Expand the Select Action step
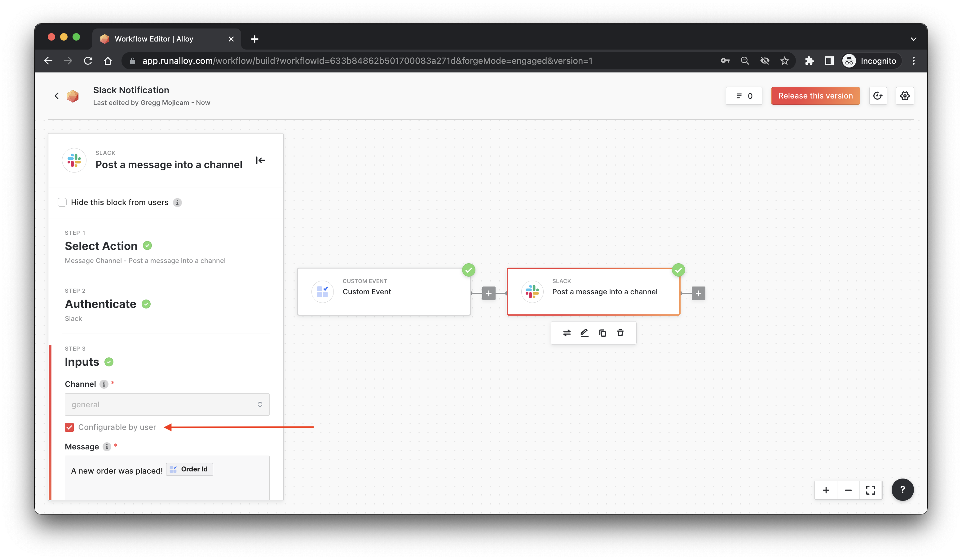The image size is (962, 560). point(101,246)
